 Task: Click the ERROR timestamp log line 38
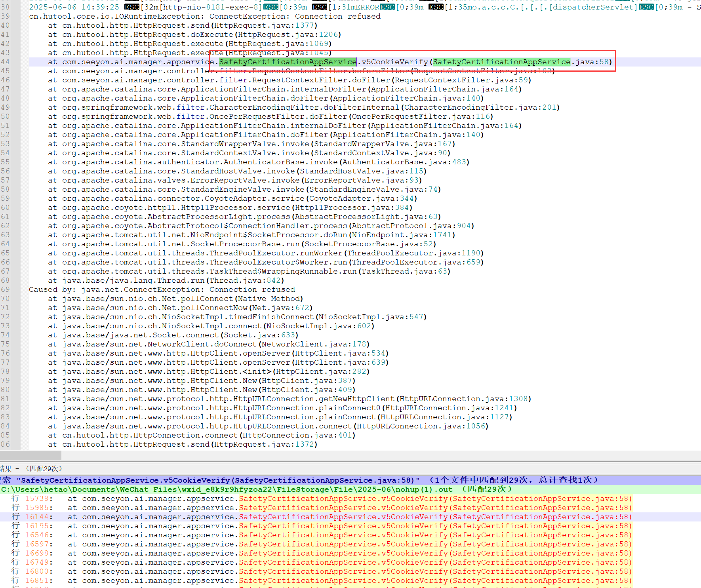point(277,7)
